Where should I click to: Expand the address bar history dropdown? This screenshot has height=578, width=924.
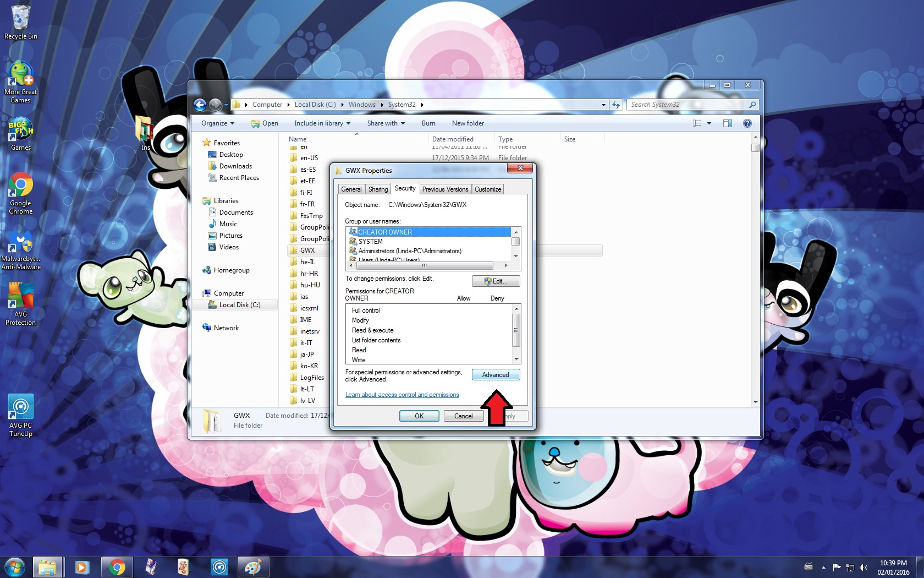pos(603,105)
